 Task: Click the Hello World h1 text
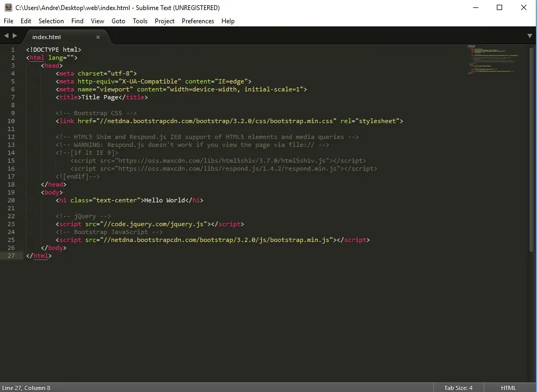(x=164, y=200)
